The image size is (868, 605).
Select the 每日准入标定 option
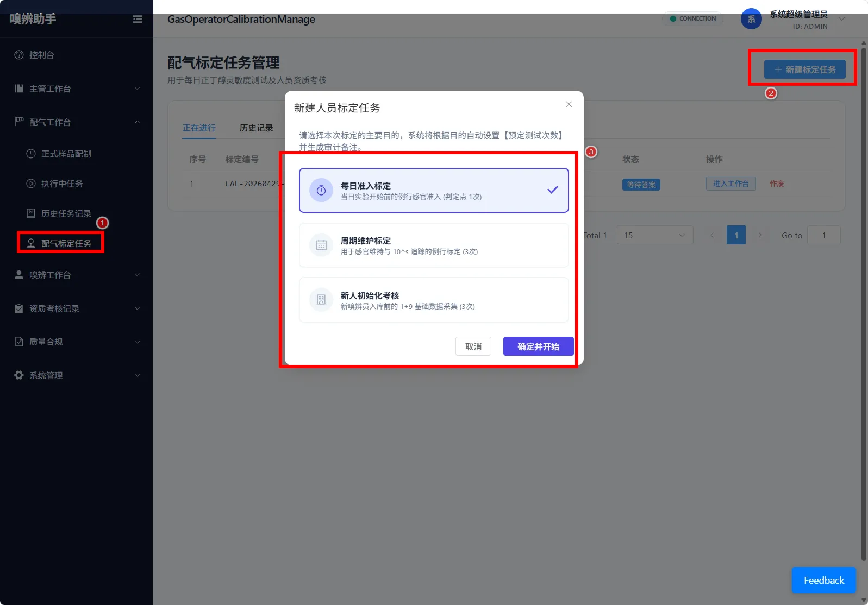434,190
